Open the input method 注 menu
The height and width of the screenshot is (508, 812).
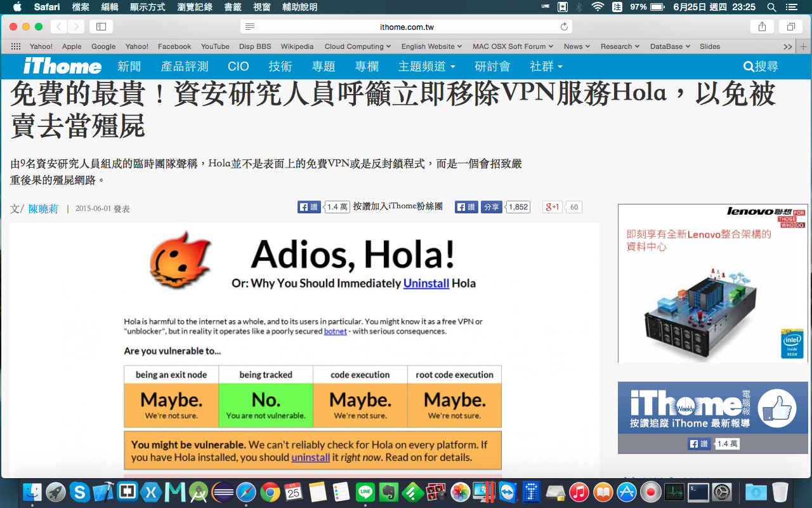click(617, 7)
